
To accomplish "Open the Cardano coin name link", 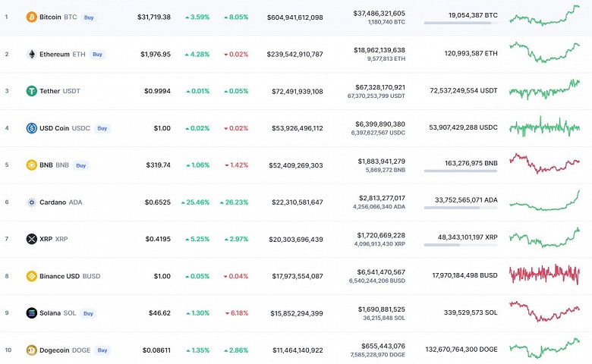I will pos(52,202).
